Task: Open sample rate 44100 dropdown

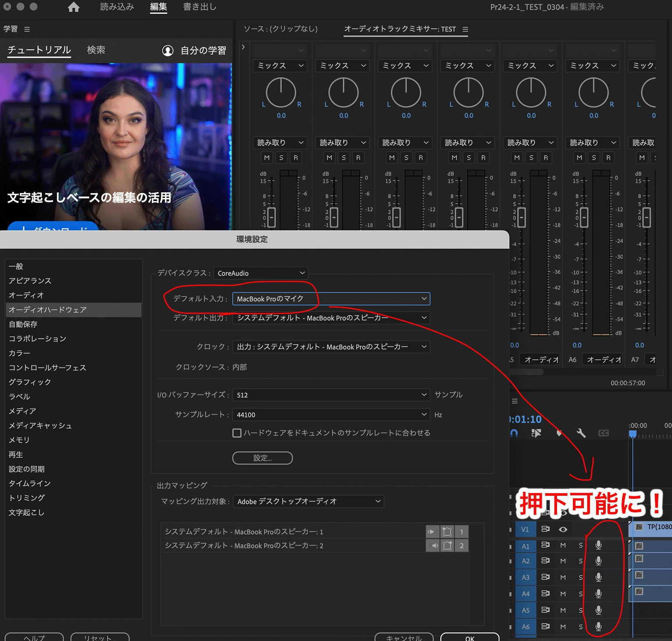Action: (331, 415)
